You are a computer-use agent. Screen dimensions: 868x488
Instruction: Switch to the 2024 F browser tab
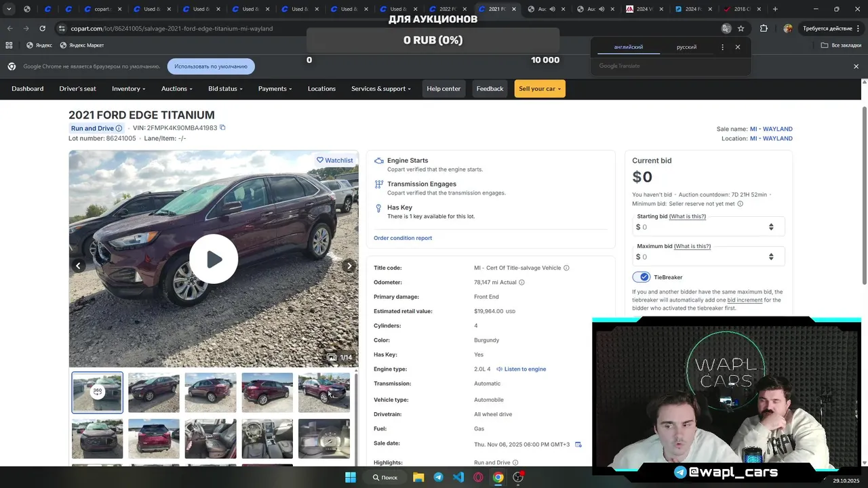tap(692, 9)
